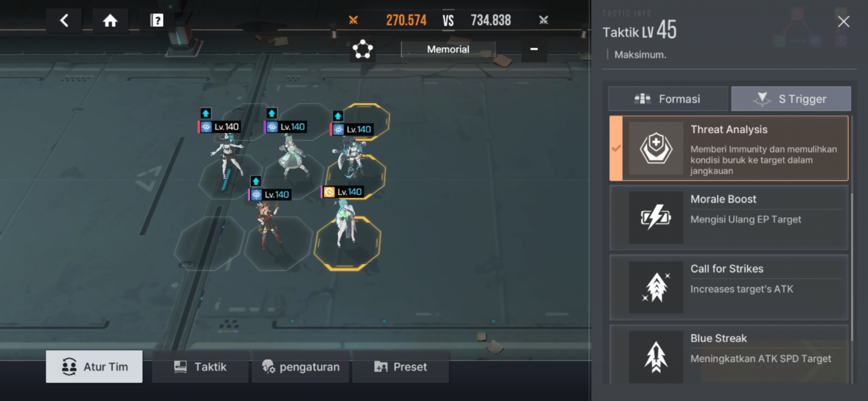Click the Blue Streak rocket icon
Screen dimensions: 868x401
(x=656, y=357)
